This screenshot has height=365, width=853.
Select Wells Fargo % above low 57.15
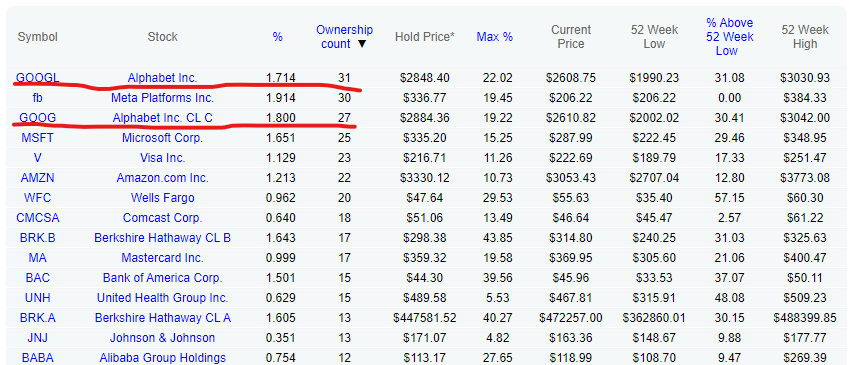tap(729, 198)
